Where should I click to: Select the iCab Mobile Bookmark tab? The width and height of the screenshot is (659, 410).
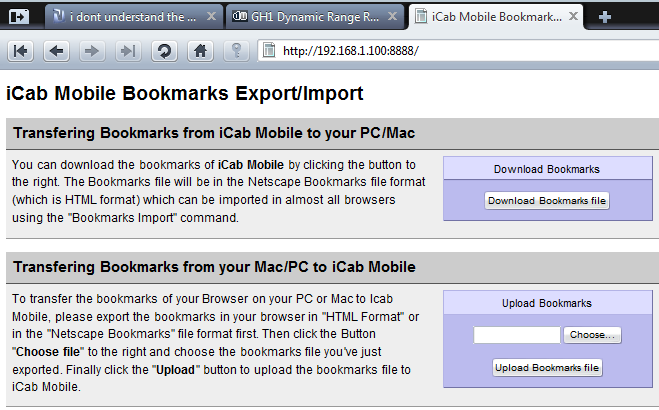496,17
